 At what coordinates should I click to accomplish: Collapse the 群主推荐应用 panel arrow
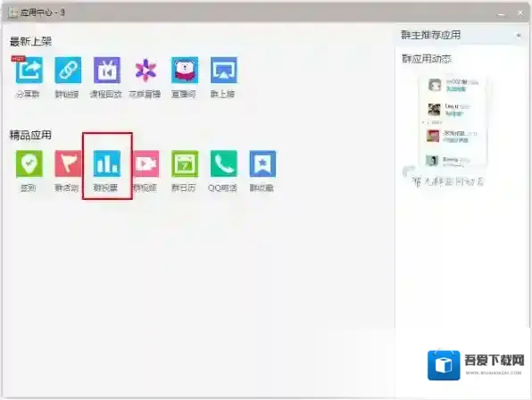click(x=518, y=36)
